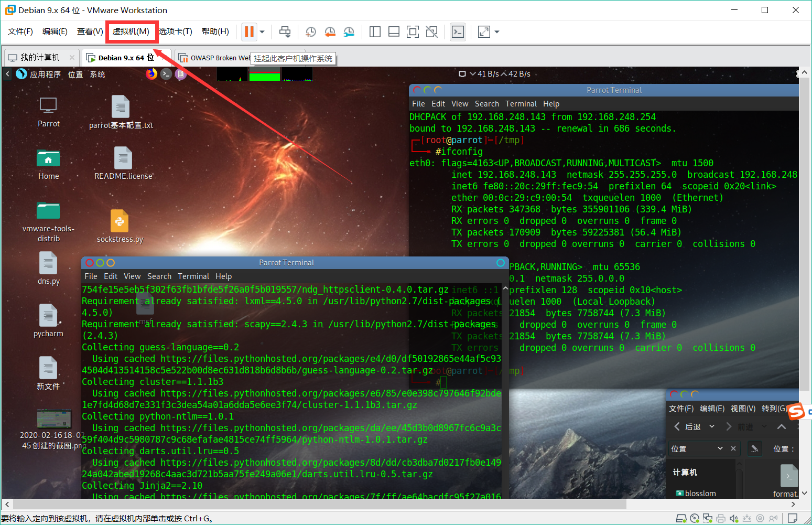This screenshot has height=525, width=812.
Task: Click the stretch guest display icon
Action: click(484, 32)
